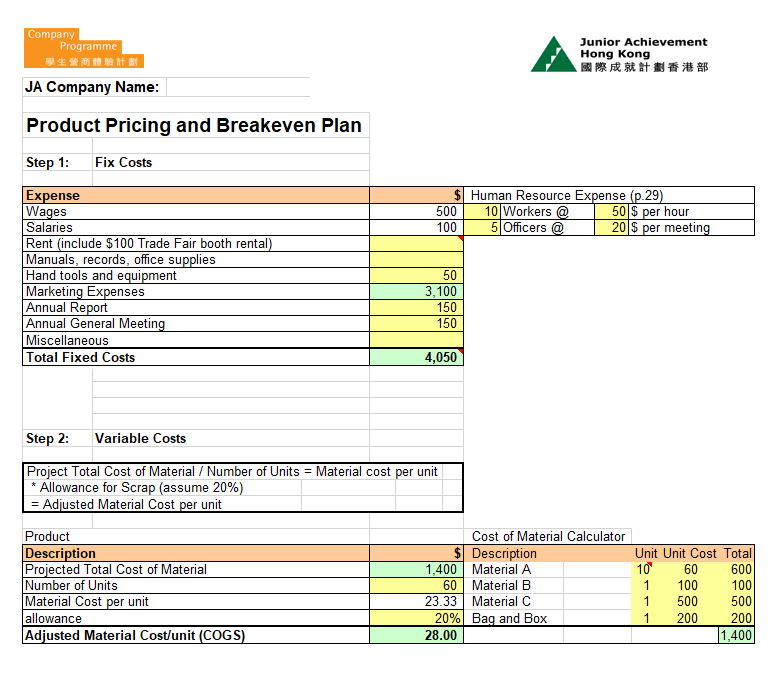
Task: Click the Hand tools and equipment value cell
Action: pos(416,276)
